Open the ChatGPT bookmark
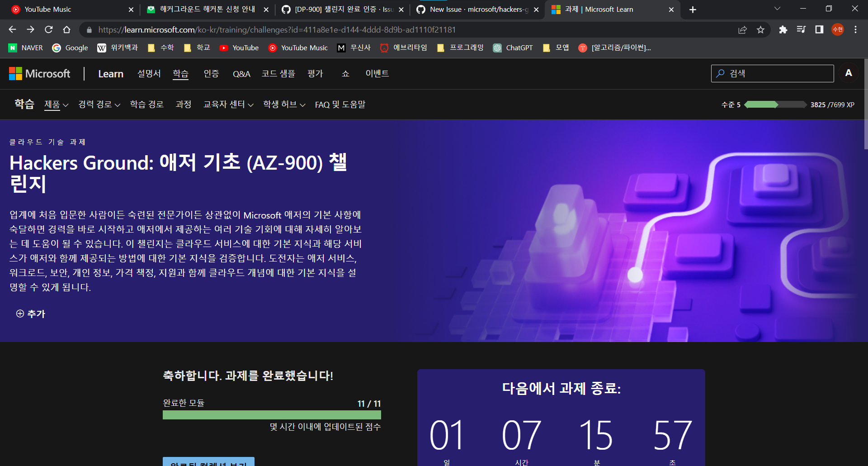Image resolution: width=868 pixels, height=466 pixels. click(x=513, y=48)
